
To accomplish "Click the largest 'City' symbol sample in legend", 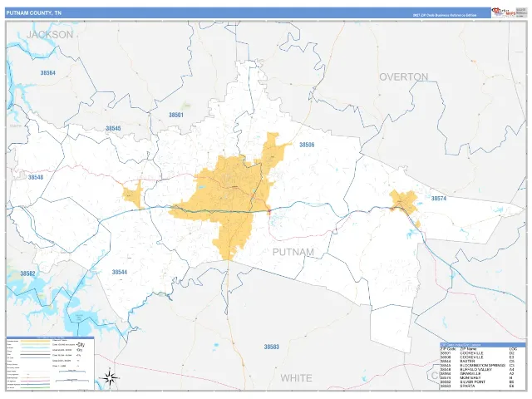I will (81, 345).
